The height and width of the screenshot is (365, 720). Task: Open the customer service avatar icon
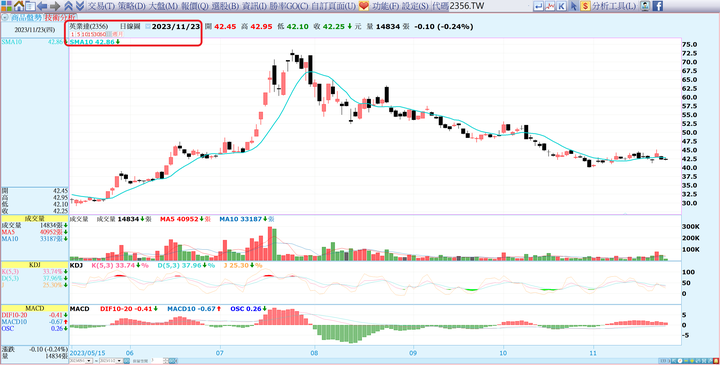(x=645, y=6)
